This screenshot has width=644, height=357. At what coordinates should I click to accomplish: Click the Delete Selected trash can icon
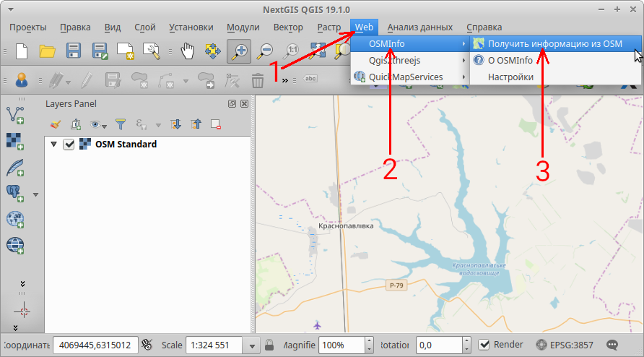tap(258, 79)
